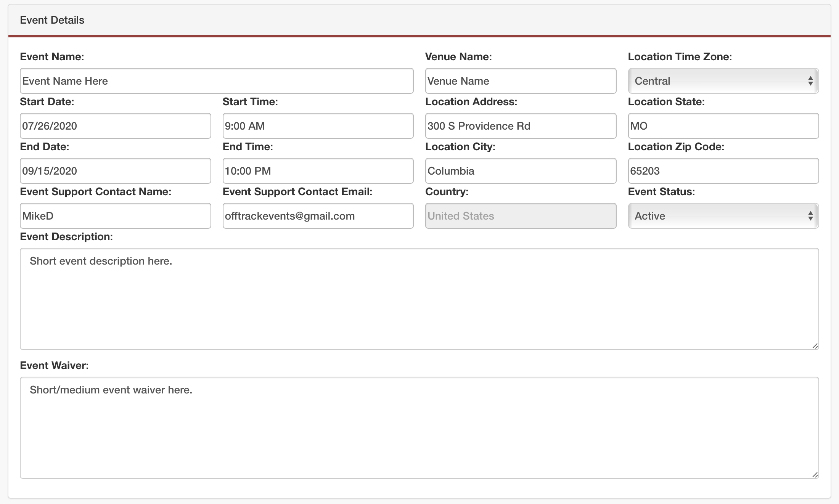
Task: Click the Location State field
Action: 723,126
